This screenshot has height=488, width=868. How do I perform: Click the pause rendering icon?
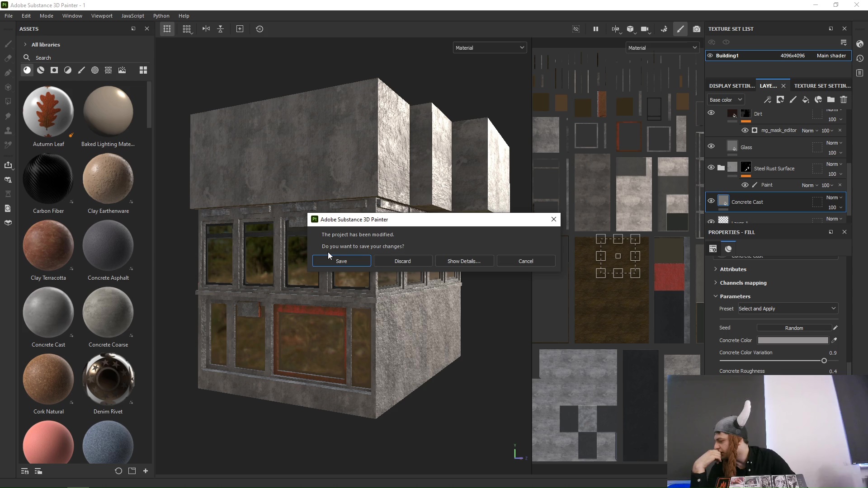(595, 29)
